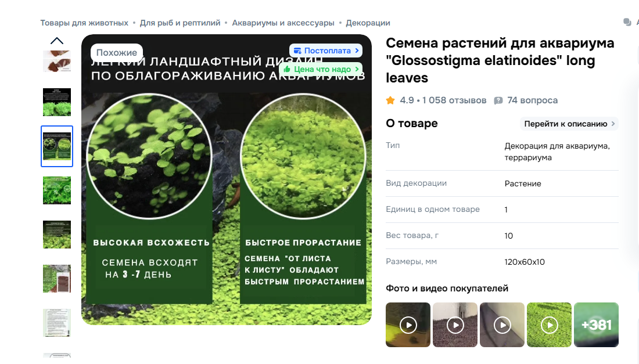Play the second customer video

coord(455,325)
